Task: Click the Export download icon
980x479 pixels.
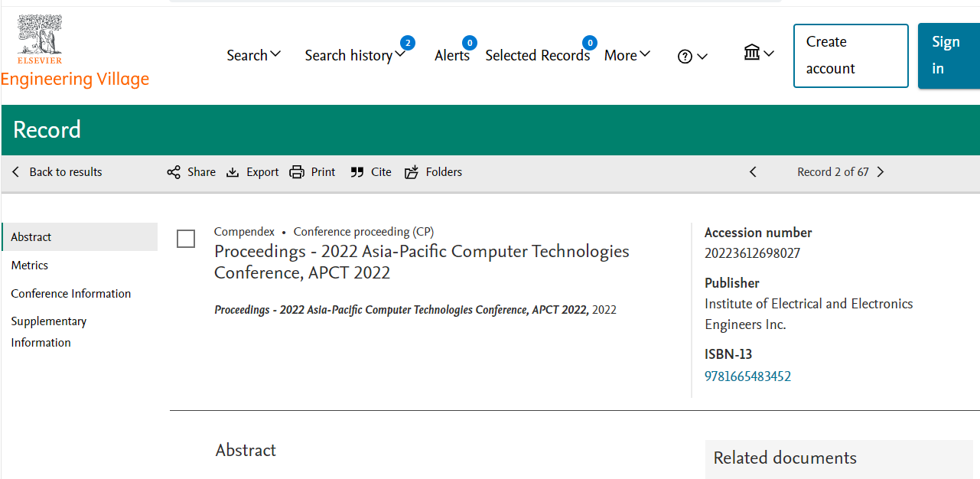Action: click(x=233, y=172)
